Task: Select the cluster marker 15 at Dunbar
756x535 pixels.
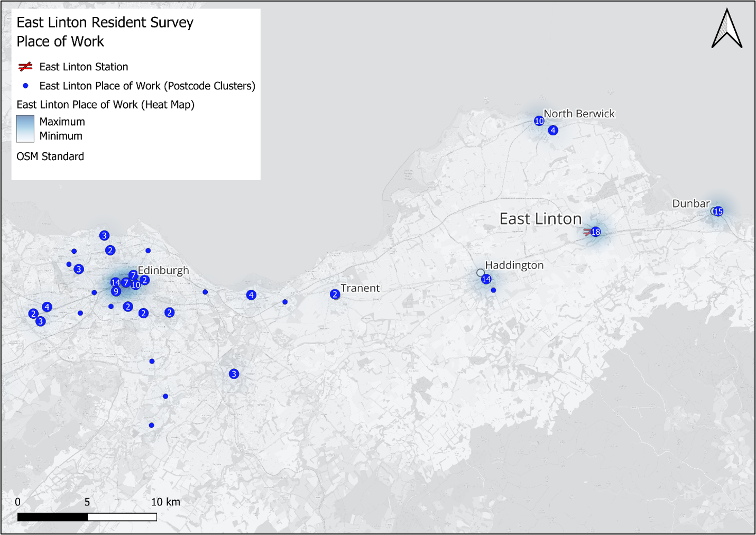Action: (717, 211)
